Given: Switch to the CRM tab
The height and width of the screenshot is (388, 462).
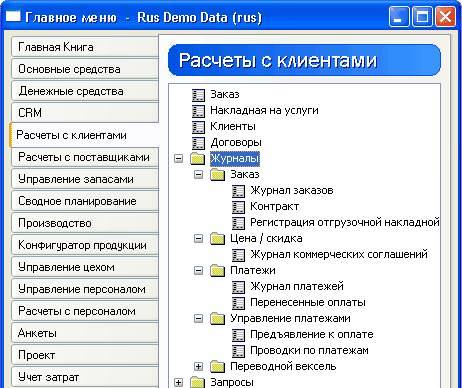Looking at the screenshot, I should click(x=85, y=113).
